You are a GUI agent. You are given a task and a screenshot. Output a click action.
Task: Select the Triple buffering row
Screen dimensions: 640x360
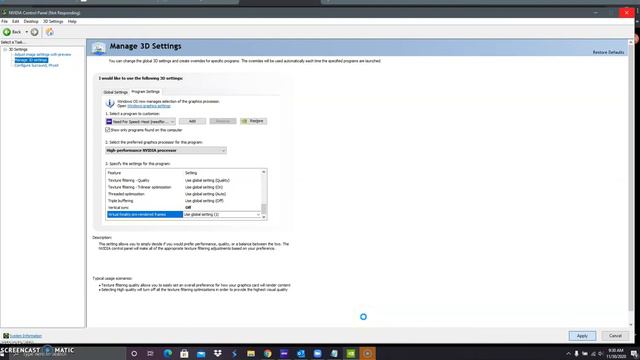click(183, 201)
